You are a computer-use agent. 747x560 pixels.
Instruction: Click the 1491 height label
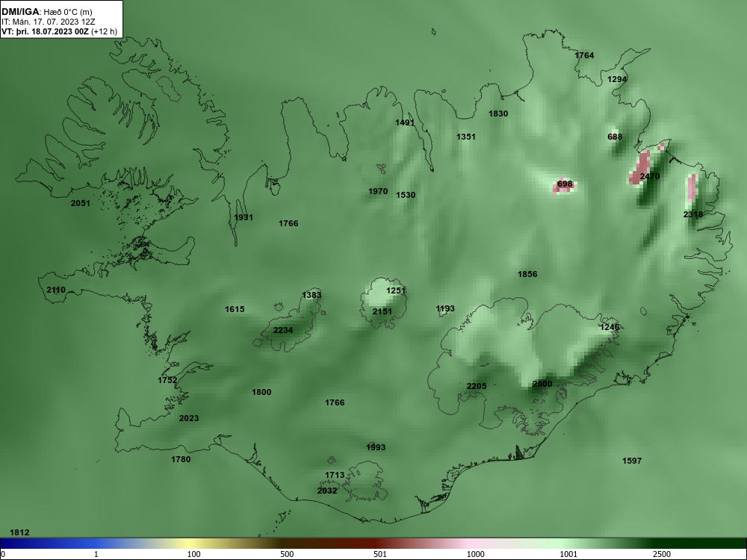click(x=405, y=122)
